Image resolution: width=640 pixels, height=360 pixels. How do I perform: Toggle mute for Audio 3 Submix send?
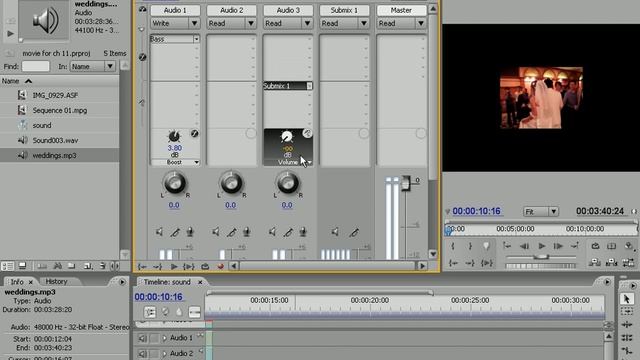307,133
